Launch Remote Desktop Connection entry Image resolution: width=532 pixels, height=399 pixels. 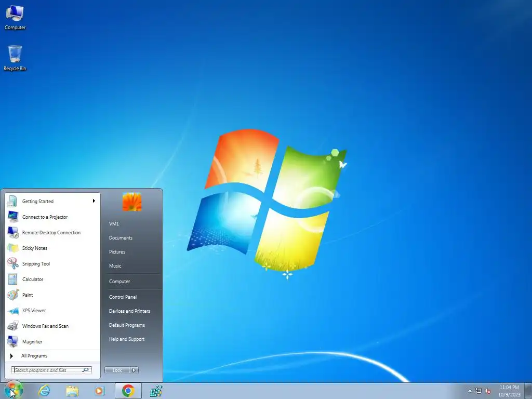(52, 232)
